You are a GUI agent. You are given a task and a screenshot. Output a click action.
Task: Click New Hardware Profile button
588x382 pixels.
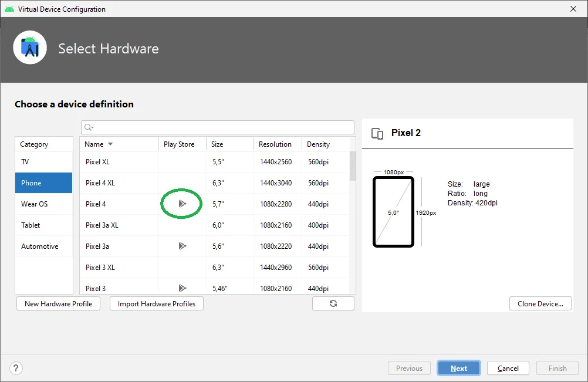59,303
